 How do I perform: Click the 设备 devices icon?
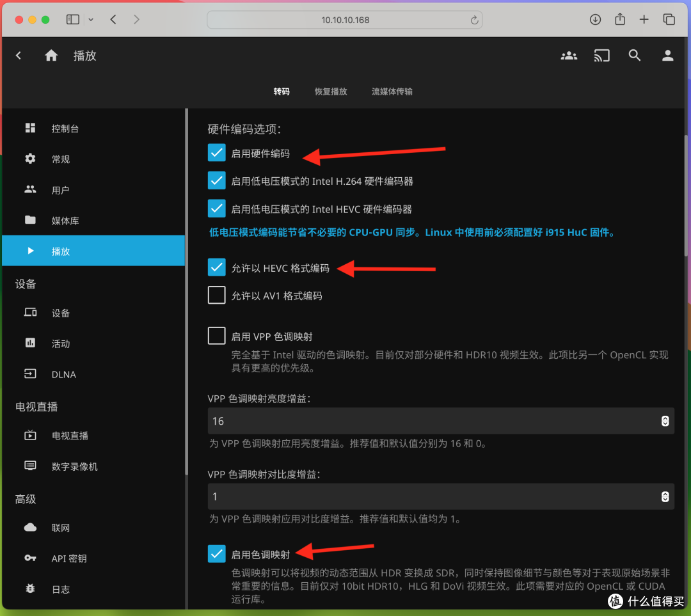point(30,312)
